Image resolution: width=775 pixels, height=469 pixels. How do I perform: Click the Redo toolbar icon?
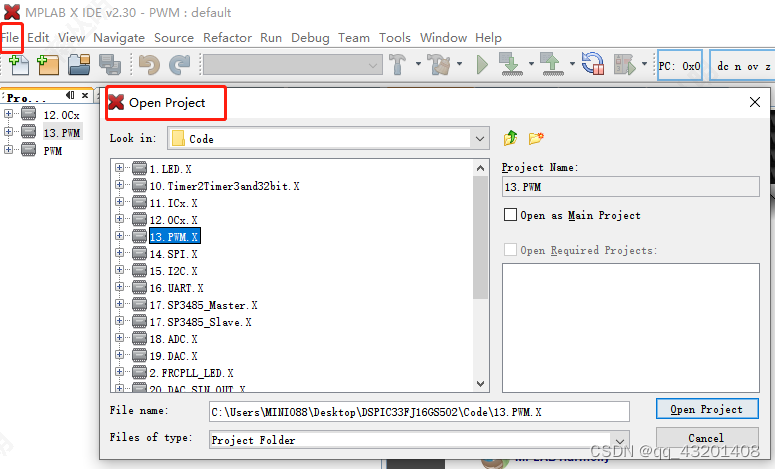coord(179,65)
